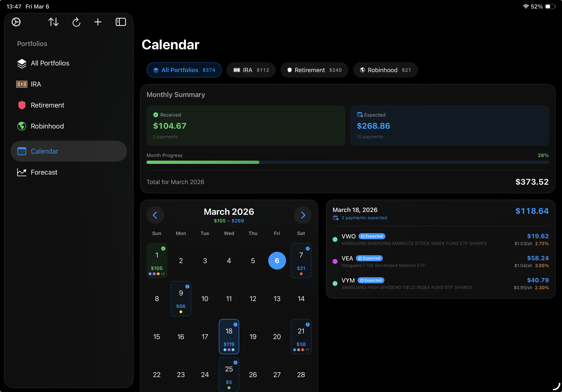The image size is (562, 392).
Task: Open the Robinhood globe icon
Action: point(21,126)
